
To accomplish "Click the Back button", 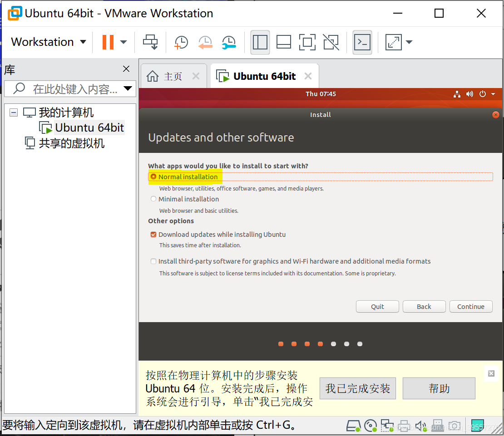I will pos(424,307).
